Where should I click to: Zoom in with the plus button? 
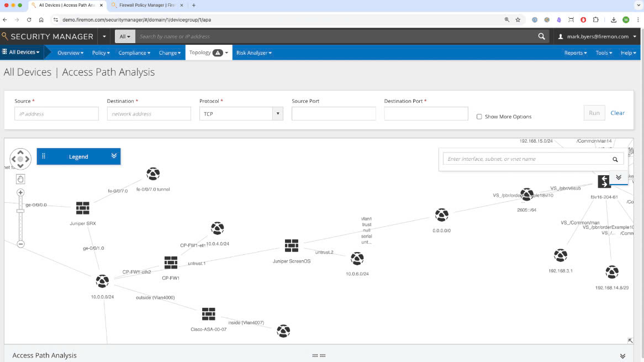pyautogui.click(x=20, y=193)
